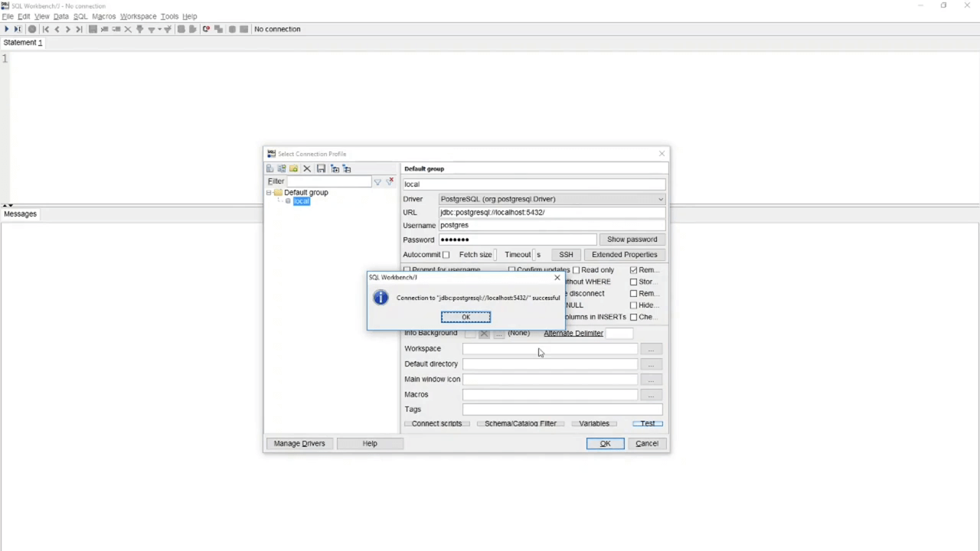Toggle the Hide... checkbox

tap(633, 305)
